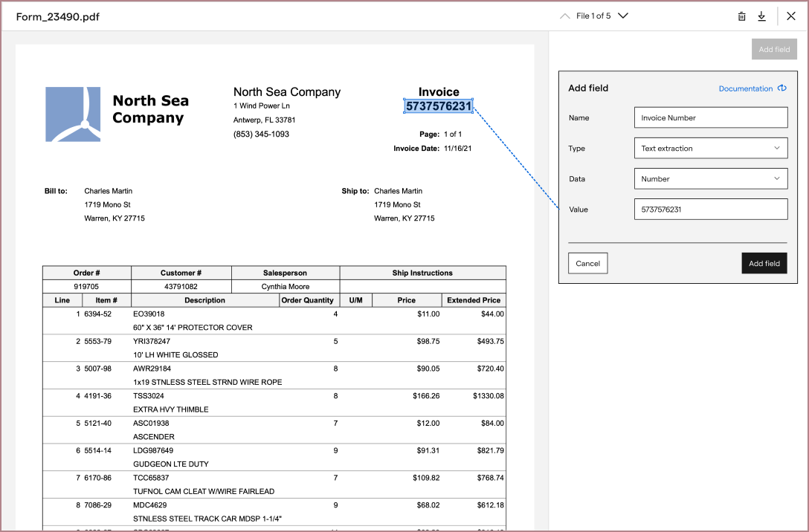Click the gray Add field button at top
809x532 pixels.
[x=774, y=50]
